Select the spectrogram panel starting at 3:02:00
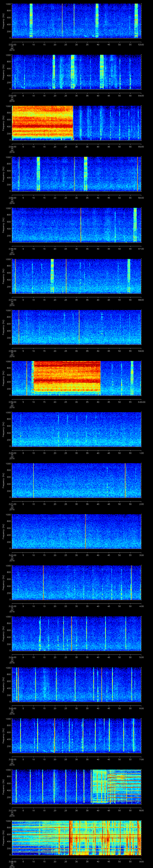Screen dimensions: 153x868 76,531
